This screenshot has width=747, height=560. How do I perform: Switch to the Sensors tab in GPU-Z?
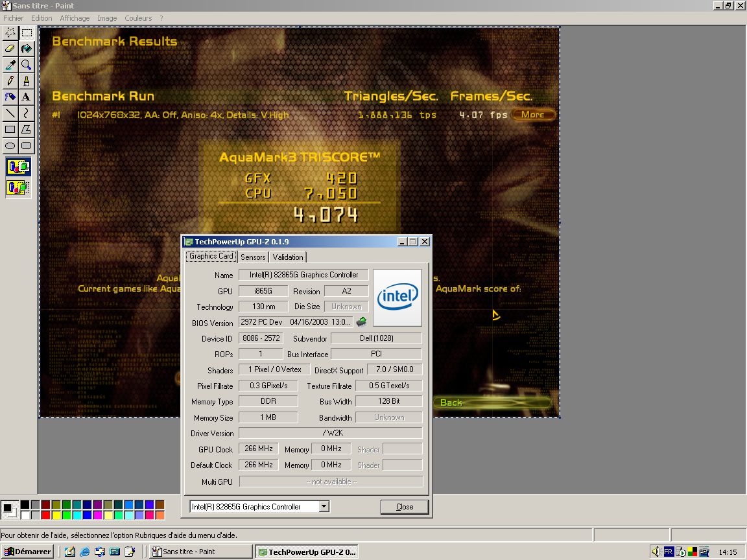253,257
